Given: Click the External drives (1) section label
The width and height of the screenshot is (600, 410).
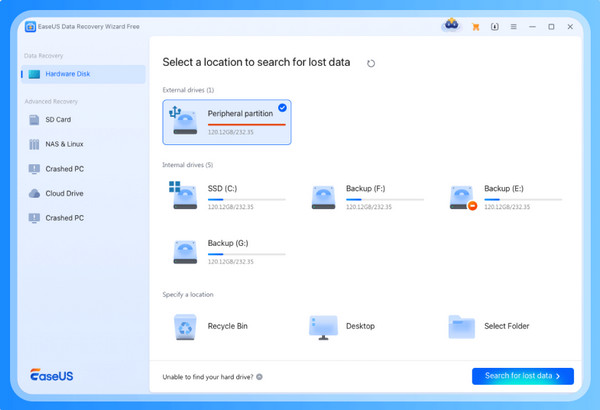Looking at the screenshot, I should pos(188,90).
